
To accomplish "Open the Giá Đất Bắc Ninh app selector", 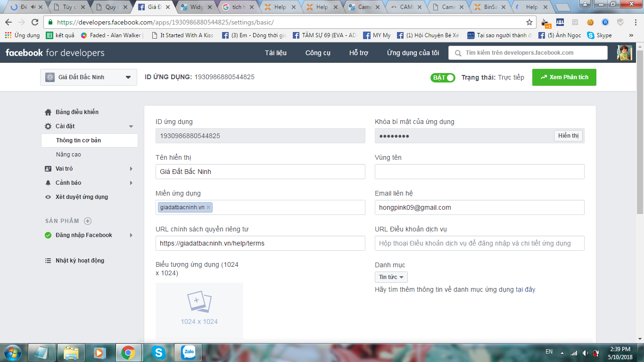I will click(88, 77).
